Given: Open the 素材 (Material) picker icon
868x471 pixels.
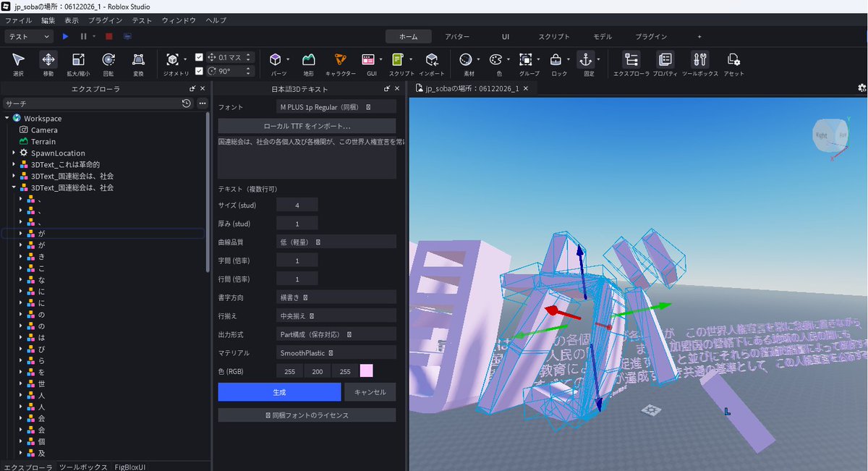Looking at the screenshot, I should 466,60.
